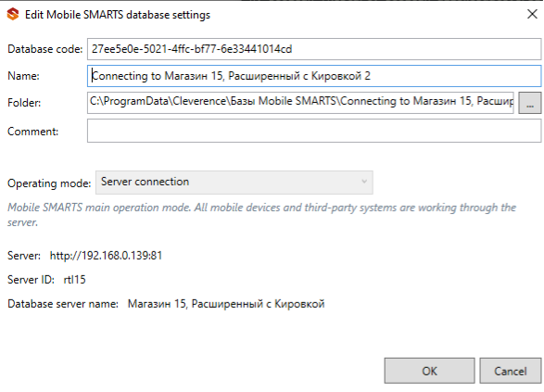
Task: Close the database settings dialog with X
Action: pyautogui.click(x=532, y=14)
